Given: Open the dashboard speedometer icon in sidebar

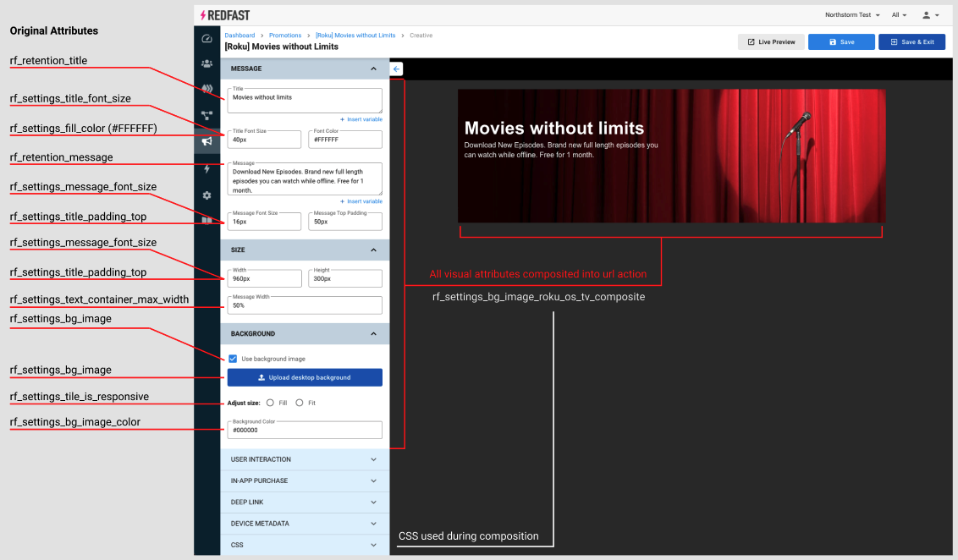Looking at the screenshot, I should click(206, 38).
